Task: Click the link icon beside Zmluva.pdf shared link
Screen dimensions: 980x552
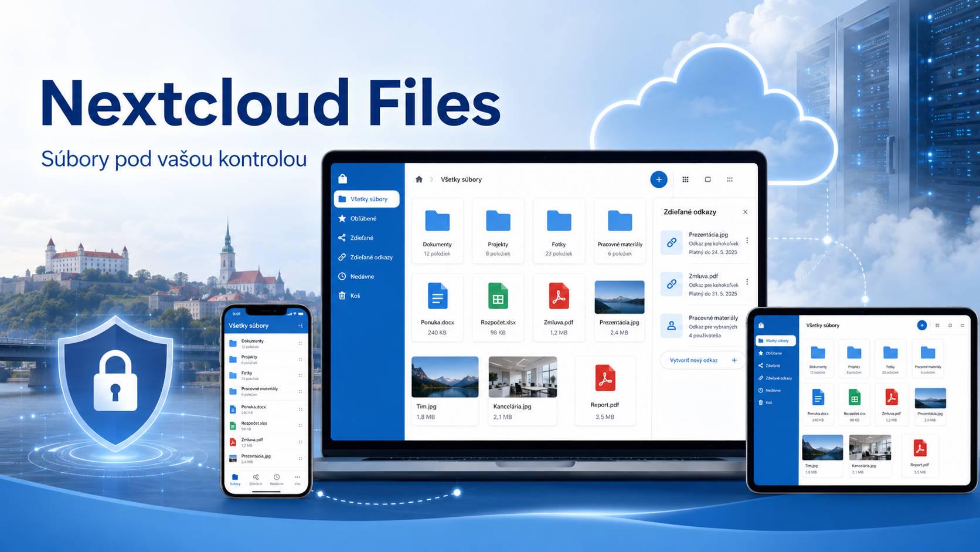Action: [x=672, y=284]
